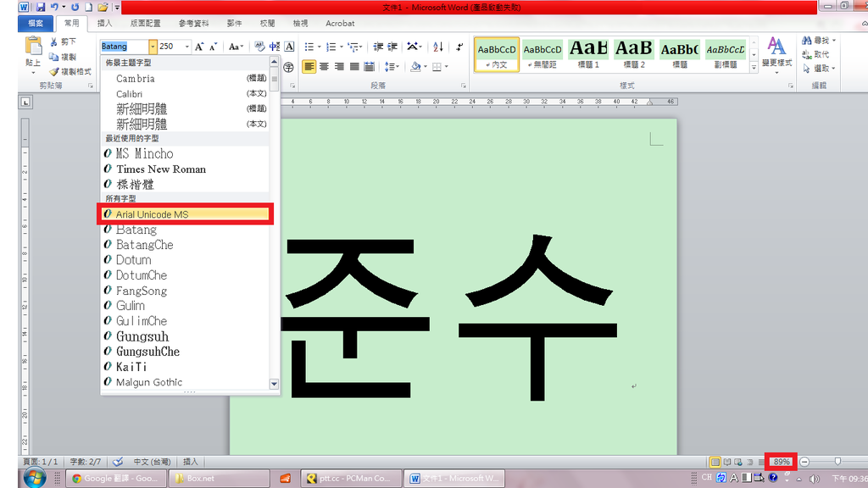Toggle the ruler tab selector button

(x=25, y=102)
